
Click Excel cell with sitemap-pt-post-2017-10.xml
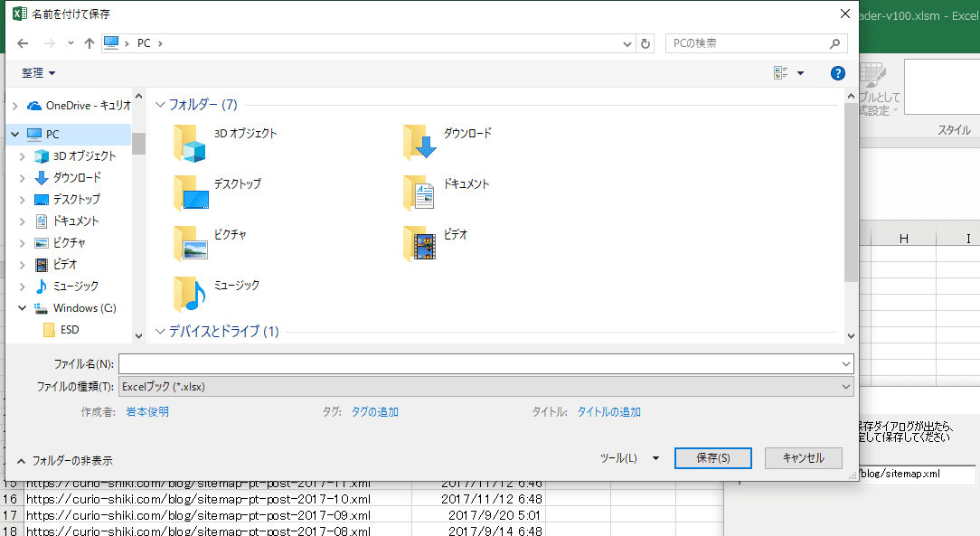coord(218,499)
